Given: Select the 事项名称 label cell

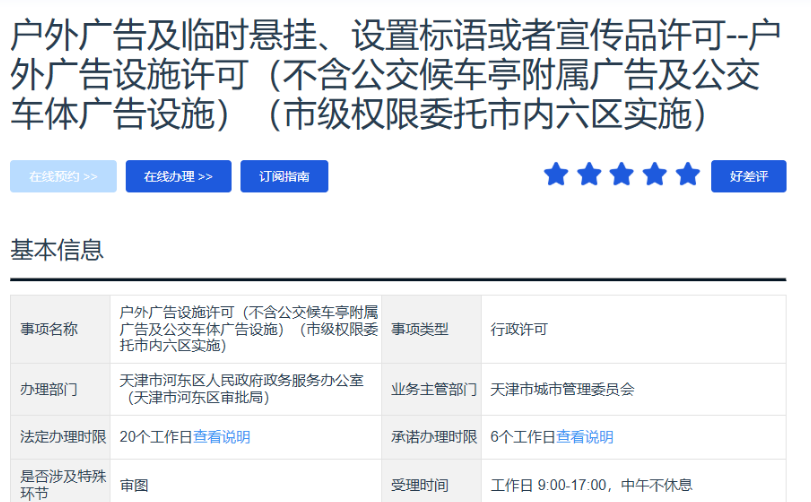Looking at the screenshot, I should pos(49,329).
